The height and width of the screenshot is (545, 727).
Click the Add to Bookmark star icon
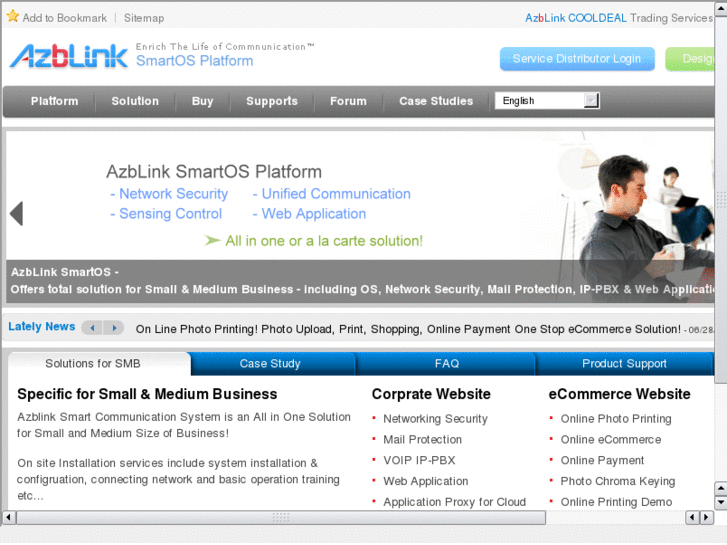tap(13, 17)
